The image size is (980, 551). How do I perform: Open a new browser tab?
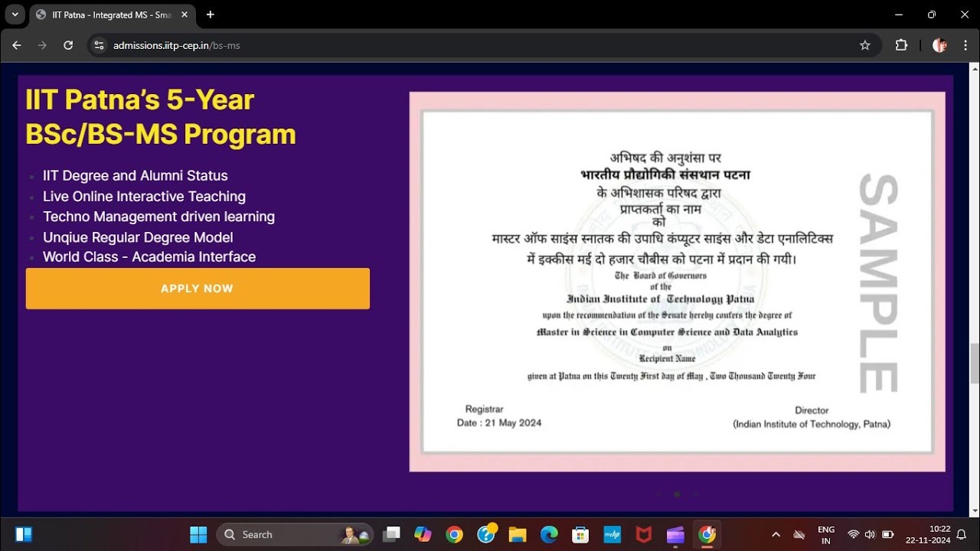(210, 15)
